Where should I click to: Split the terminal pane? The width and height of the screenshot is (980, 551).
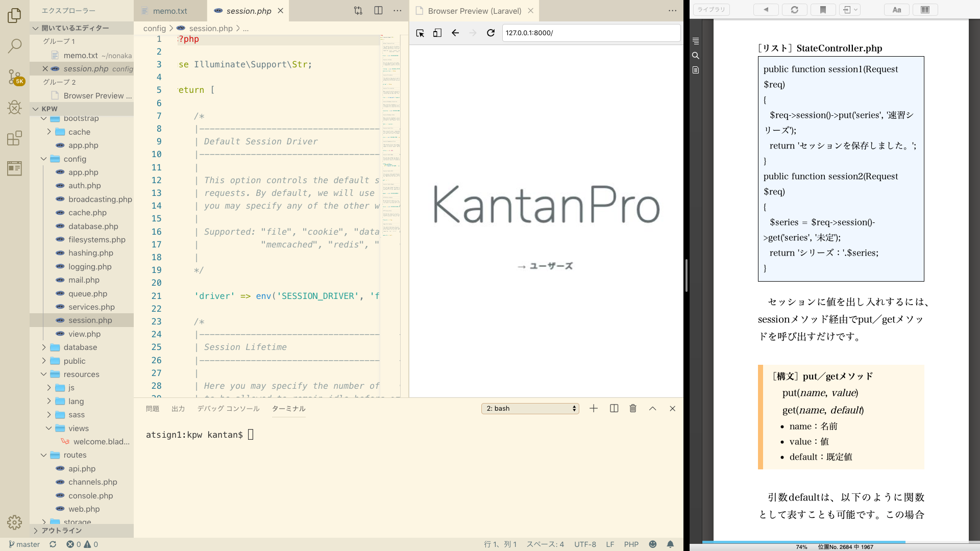pyautogui.click(x=614, y=408)
